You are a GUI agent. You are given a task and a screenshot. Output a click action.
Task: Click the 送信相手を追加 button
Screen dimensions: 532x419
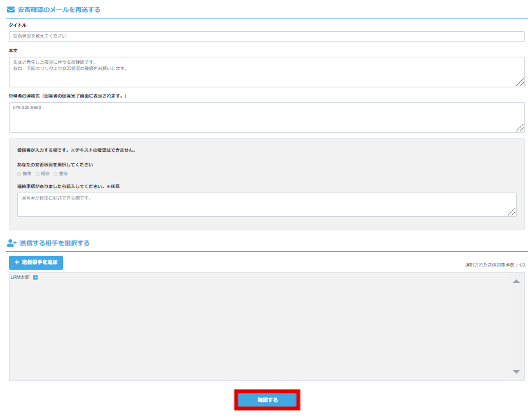coord(36,263)
